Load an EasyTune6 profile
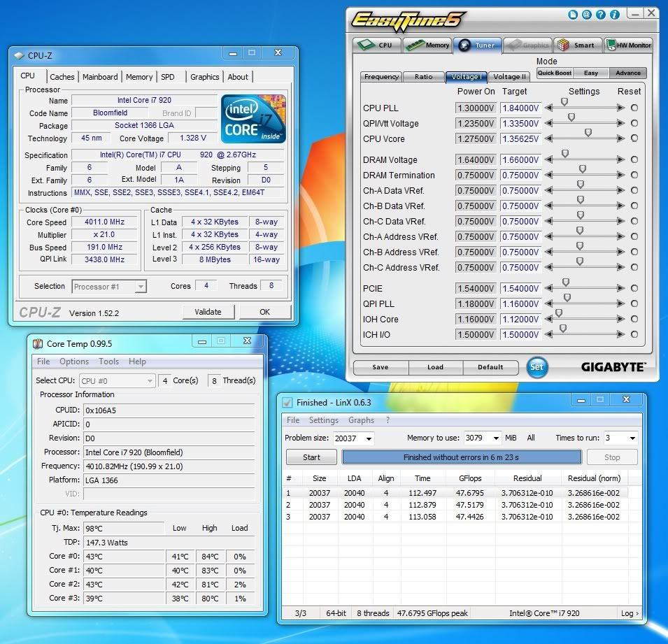Screen dimensions: 668x644 pyautogui.click(x=435, y=367)
